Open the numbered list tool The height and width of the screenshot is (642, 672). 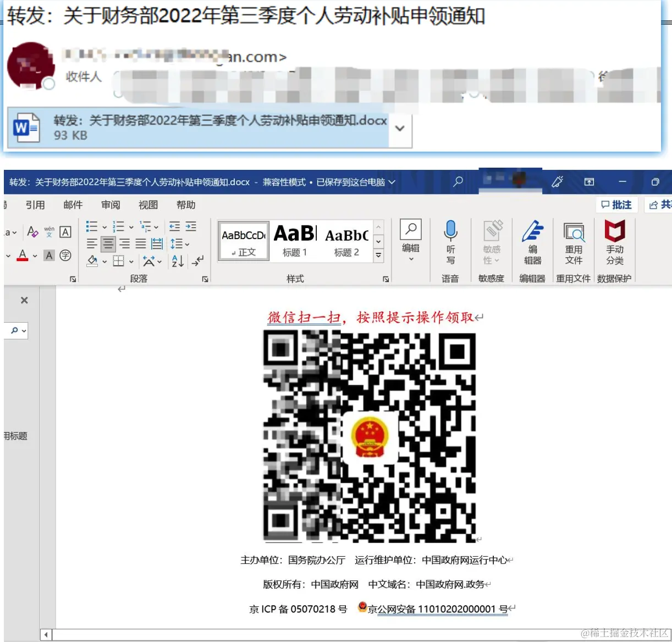pos(118,226)
